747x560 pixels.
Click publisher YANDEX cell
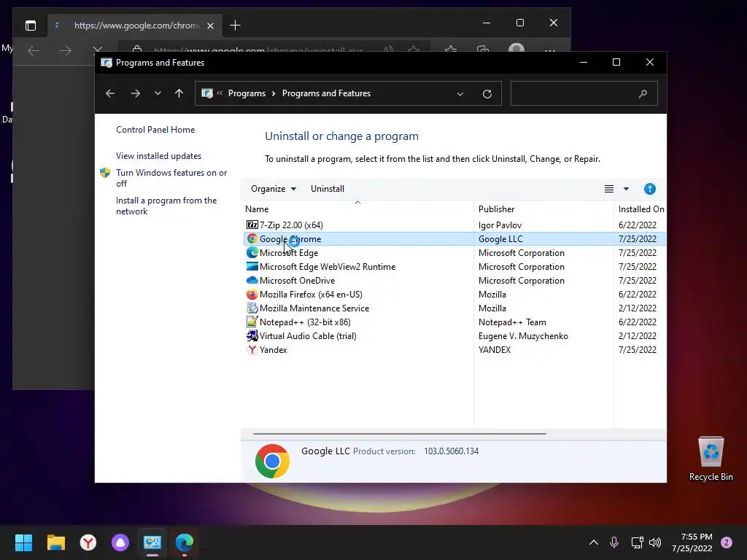click(x=495, y=349)
